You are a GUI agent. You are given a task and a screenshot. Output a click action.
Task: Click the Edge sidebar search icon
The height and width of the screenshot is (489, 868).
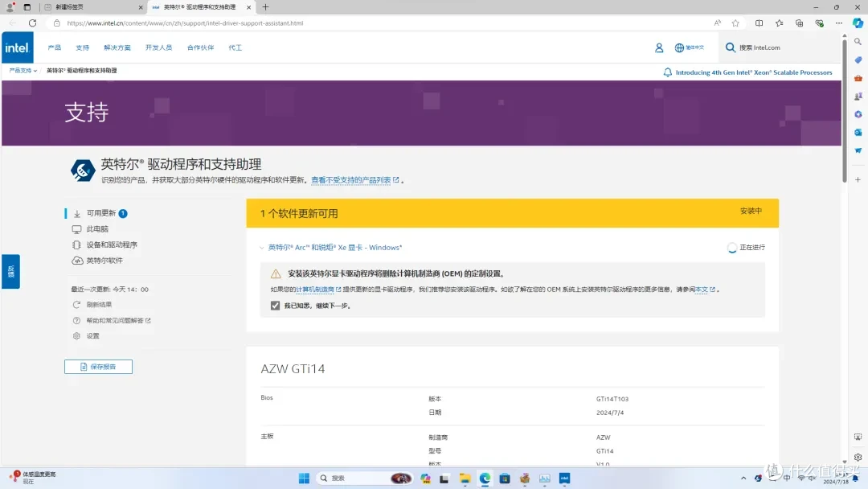pyautogui.click(x=858, y=42)
